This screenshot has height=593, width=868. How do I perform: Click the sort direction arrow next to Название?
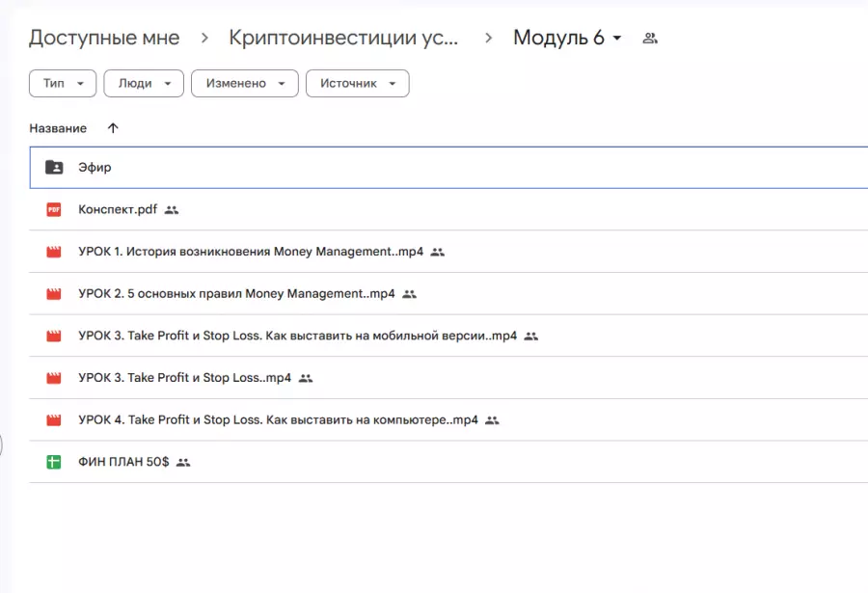coord(113,128)
